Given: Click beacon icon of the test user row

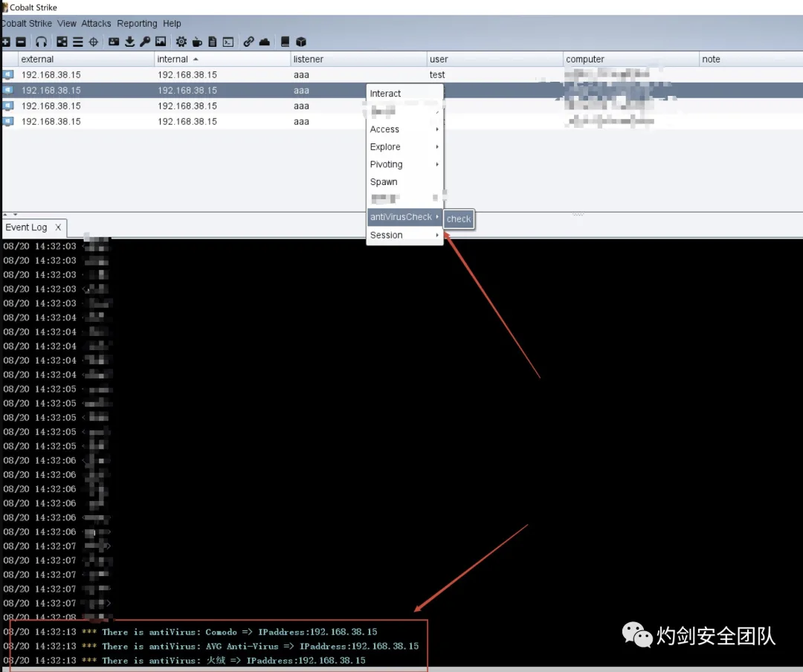Looking at the screenshot, I should 8,75.
